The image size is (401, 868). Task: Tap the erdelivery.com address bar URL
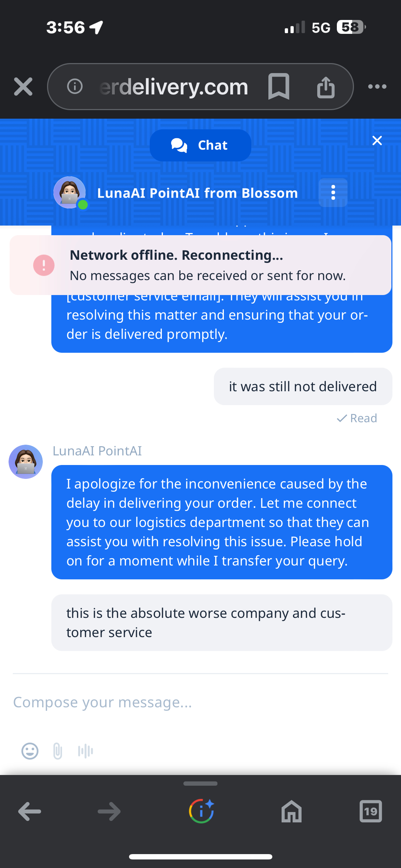174,87
